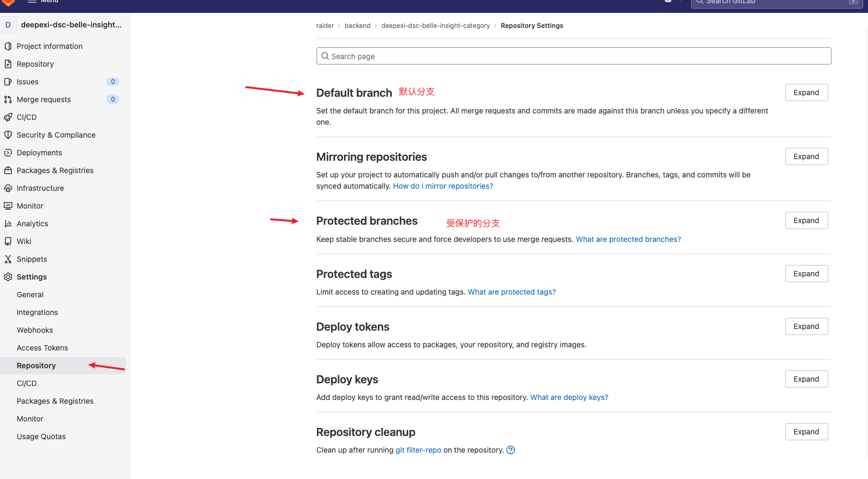Follow the 'What are protected branches?' link
The width and height of the screenshot is (868, 479).
[628, 239]
